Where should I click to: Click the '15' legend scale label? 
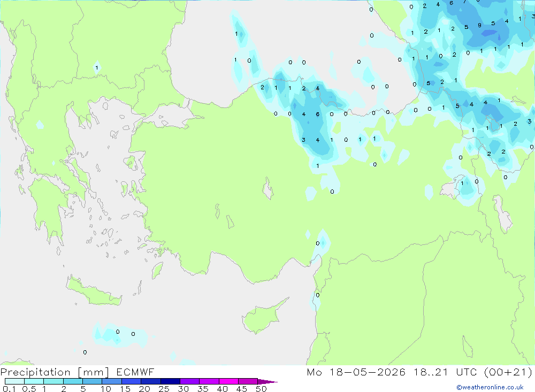click(x=125, y=389)
